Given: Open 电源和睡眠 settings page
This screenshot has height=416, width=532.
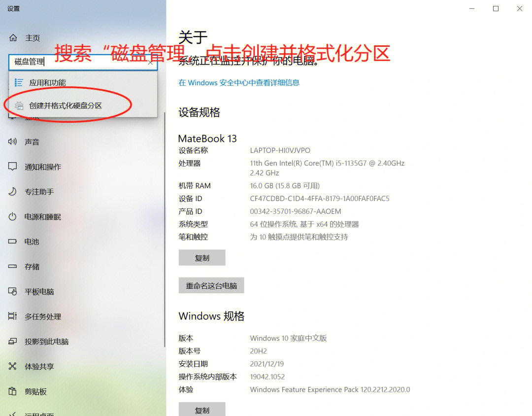Looking at the screenshot, I should [x=43, y=217].
